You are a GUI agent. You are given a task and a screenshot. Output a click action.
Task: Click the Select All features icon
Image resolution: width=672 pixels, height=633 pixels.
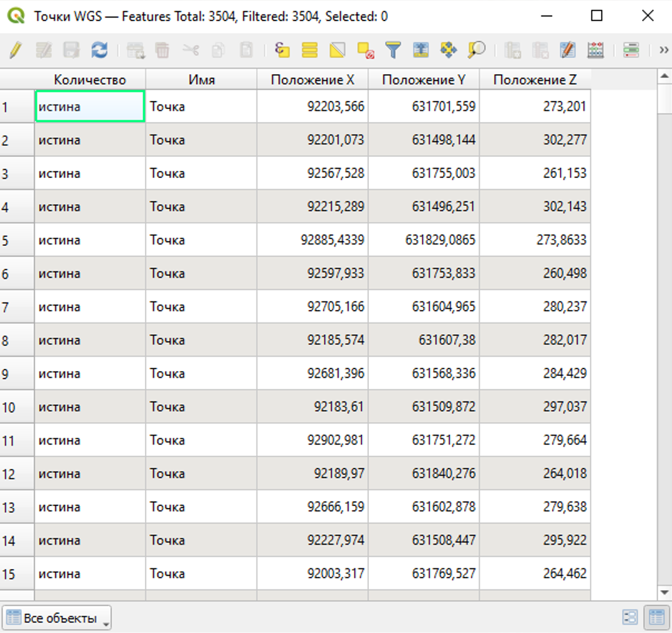[x=310, y=50]
